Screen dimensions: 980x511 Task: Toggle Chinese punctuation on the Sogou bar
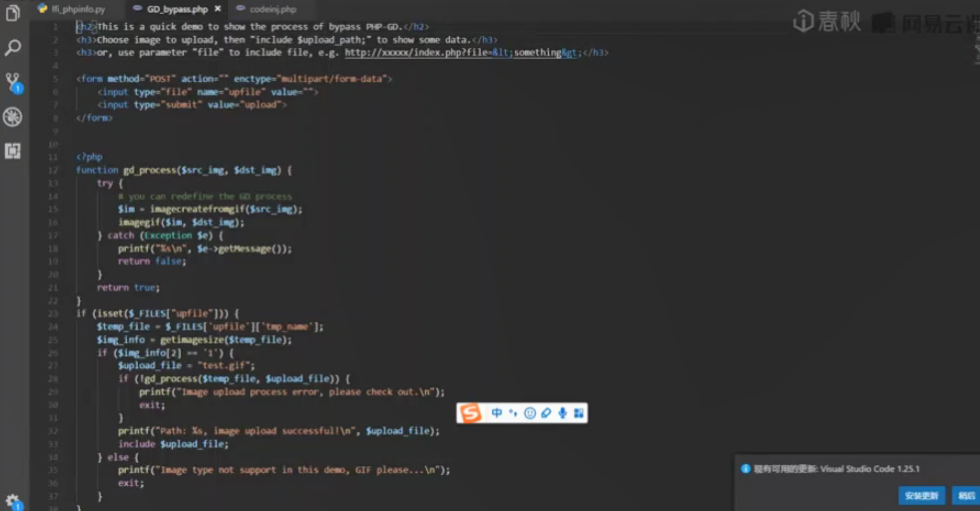(513, 413)
